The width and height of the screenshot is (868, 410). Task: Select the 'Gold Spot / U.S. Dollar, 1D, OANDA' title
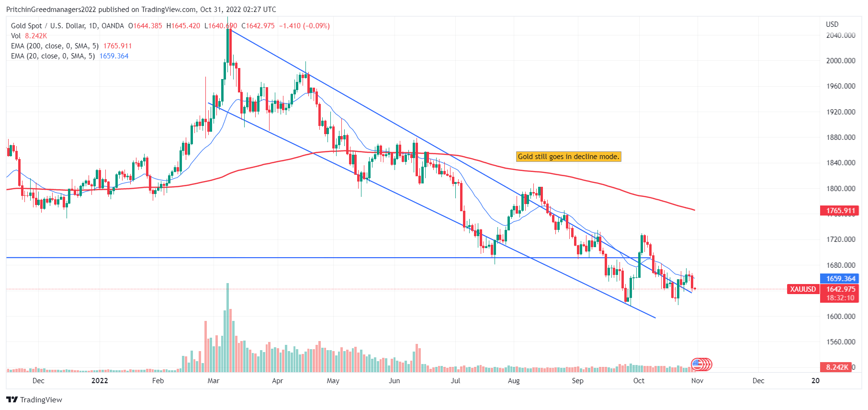[x=68, y=26]
